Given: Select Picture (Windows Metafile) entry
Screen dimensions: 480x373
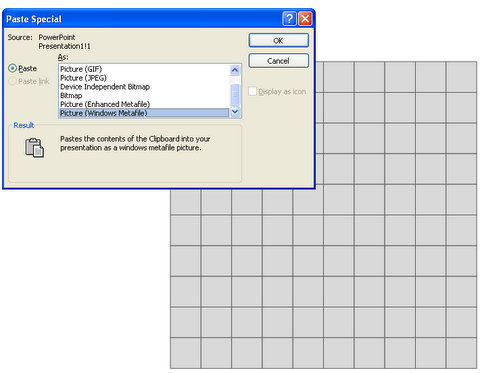Looking at the screenshot, I should pyautogui.click(x=144, y=113).
